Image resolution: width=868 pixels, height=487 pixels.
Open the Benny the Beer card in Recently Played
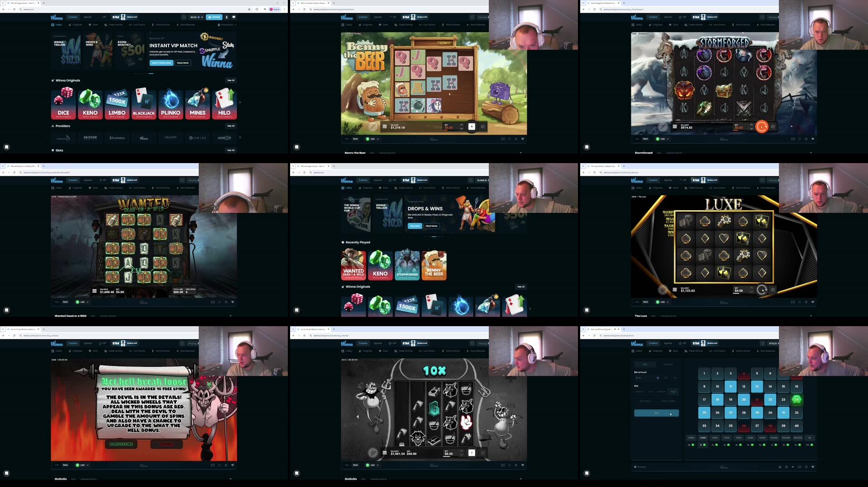tap(434, 265)
